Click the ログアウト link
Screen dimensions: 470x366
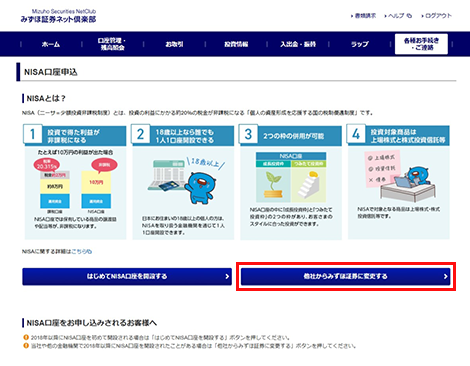click(438, 16)
